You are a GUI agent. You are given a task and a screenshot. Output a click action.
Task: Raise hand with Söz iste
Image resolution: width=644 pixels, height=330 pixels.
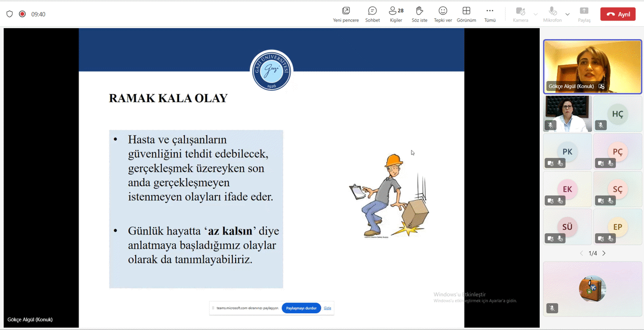point(419,14)
